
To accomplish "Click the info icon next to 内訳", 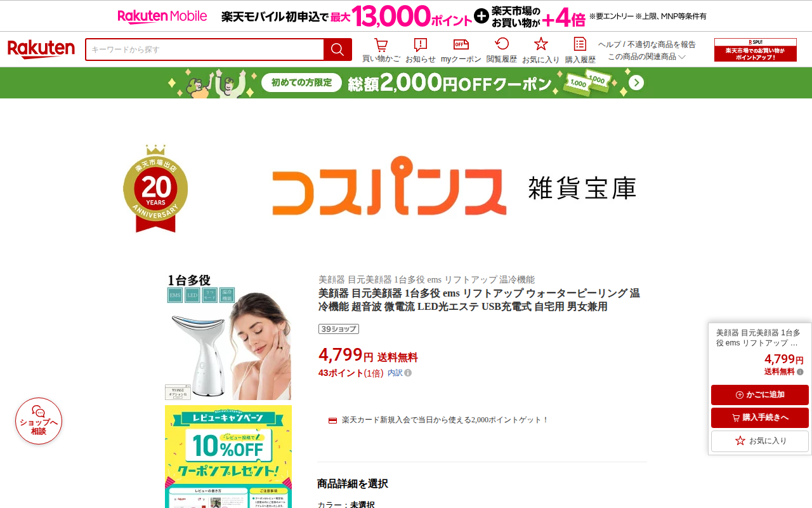I will pyautogui.click(x=408, y=373).
